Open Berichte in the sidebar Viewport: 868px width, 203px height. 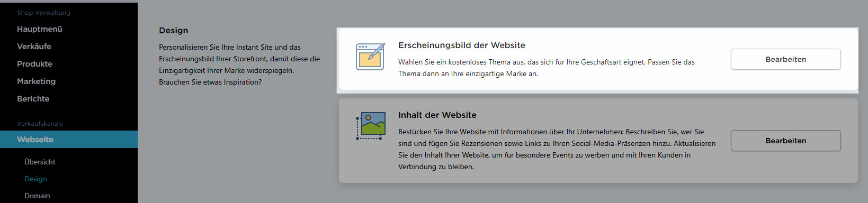pyautogui.click(x=33, y=99)
